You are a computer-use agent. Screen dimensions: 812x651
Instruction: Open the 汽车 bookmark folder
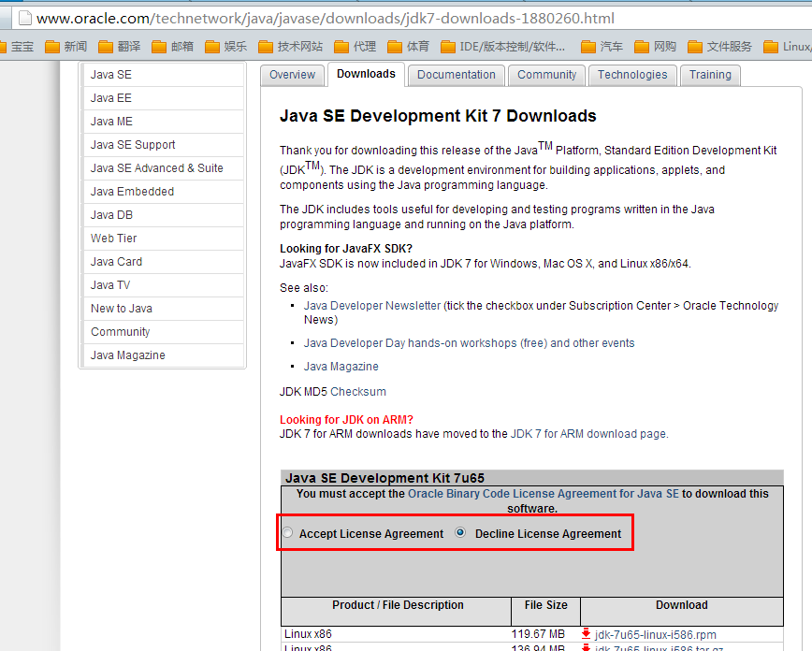[x=602, y=47]
